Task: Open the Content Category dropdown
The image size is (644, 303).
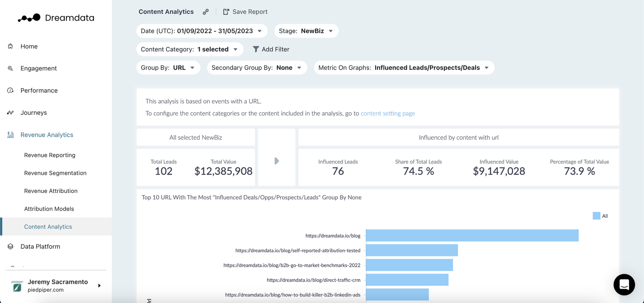Action: [190, 49]
